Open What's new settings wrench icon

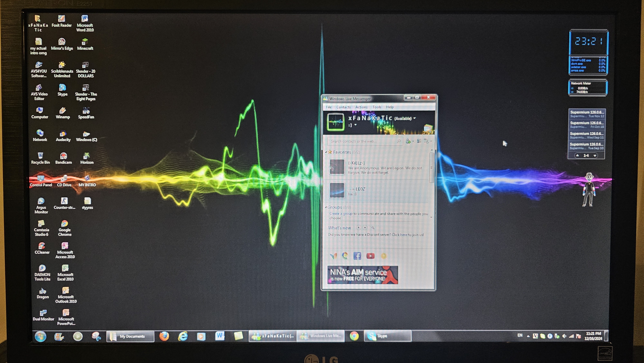click(373, 228)
